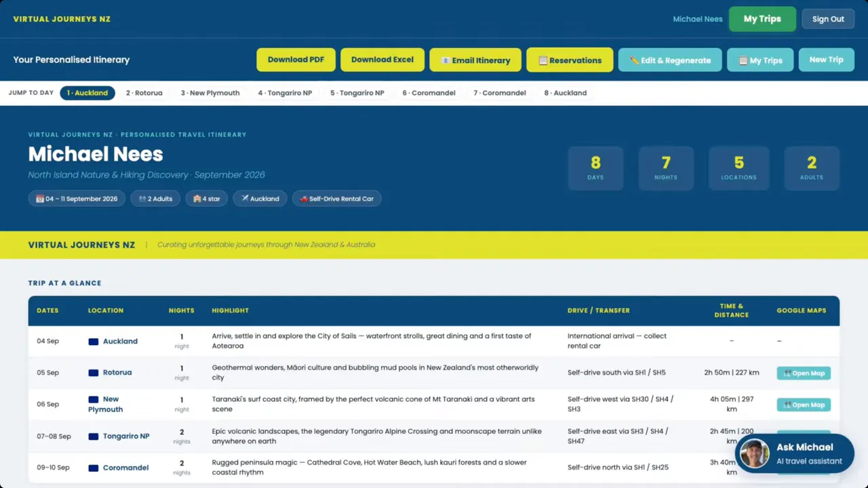Download the itinerary as Excel
This screenshot has height=488, width=868.
click(382, 60)
